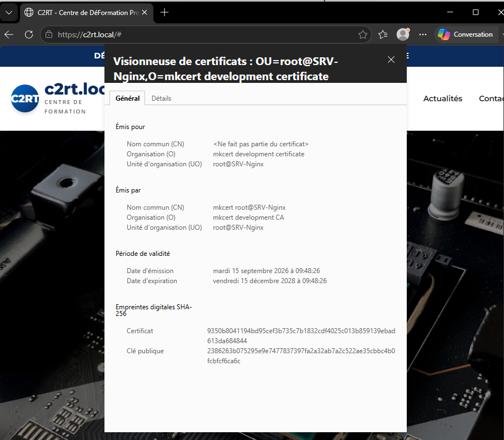Image resolution: width=504 pixels, height=440 pixels.
Task: Open the Actualités navigation link
Action: (x=443, y=98)
